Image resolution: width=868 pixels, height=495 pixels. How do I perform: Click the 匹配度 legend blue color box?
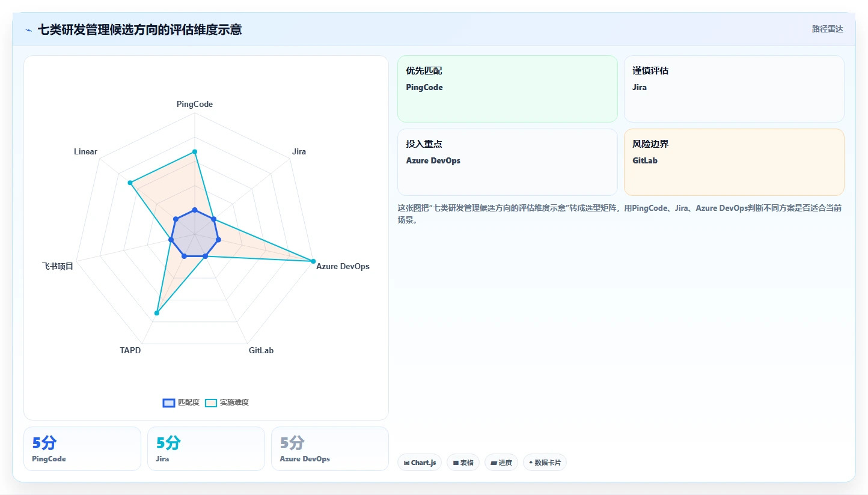click(x=169, y=402)
